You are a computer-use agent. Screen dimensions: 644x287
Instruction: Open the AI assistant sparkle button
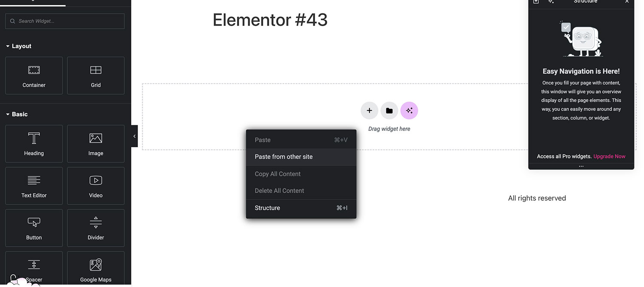click(x=409, y=110)
